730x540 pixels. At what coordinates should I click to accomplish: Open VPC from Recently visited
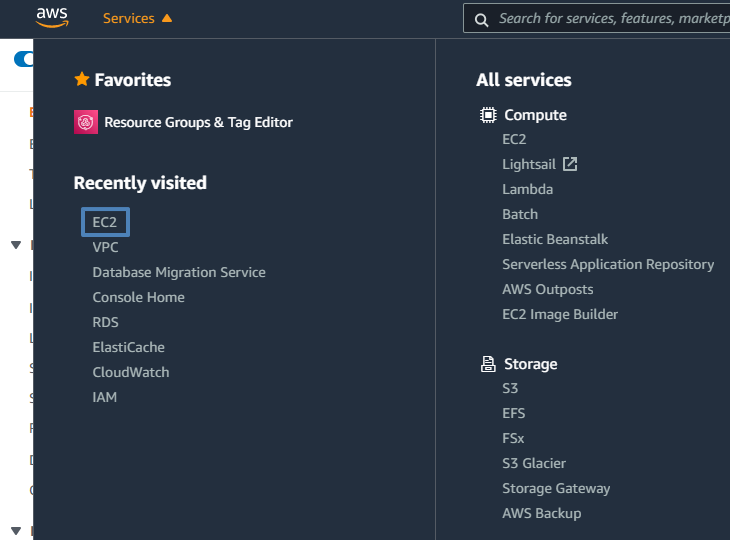point(106,247)
